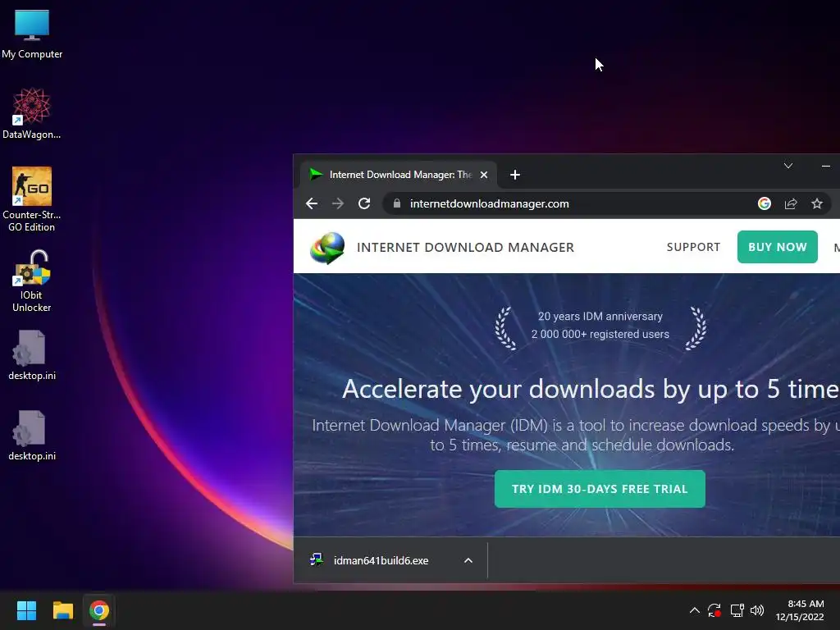Click the idman641build6.exe file icon
Screen dimensions: 840x630
317,560
